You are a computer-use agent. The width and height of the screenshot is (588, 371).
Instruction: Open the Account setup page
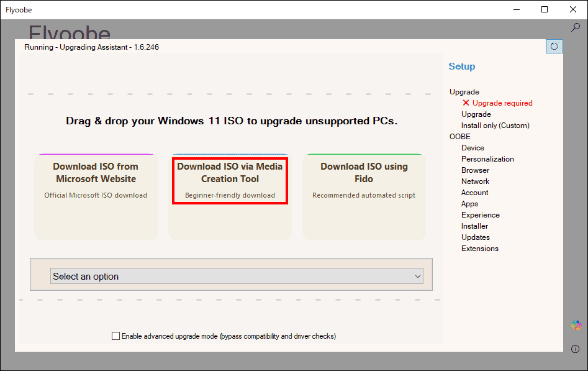pos(475,193)
